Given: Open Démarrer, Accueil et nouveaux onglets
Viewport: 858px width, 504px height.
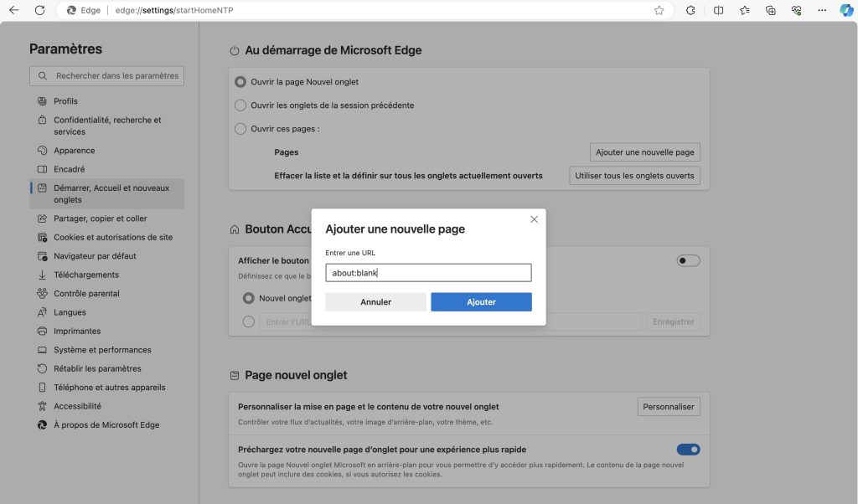Looking at the screenshot, I should tap(106, 193).
